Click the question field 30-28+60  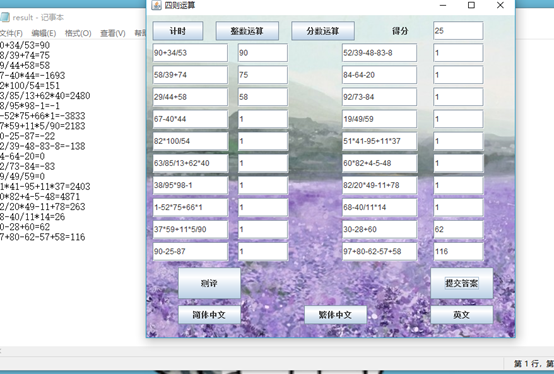click(x=379, y=229)
